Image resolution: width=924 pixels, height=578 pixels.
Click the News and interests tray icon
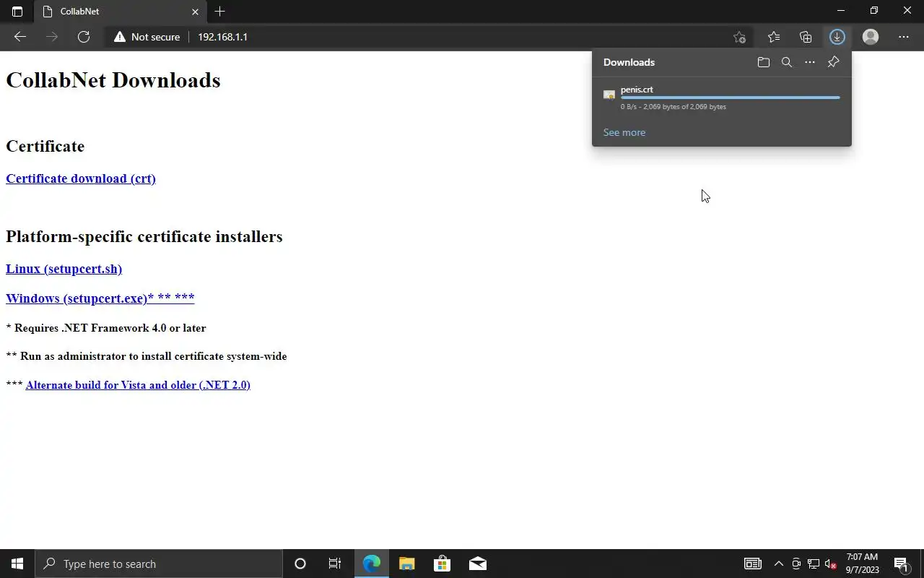point(753,564)
